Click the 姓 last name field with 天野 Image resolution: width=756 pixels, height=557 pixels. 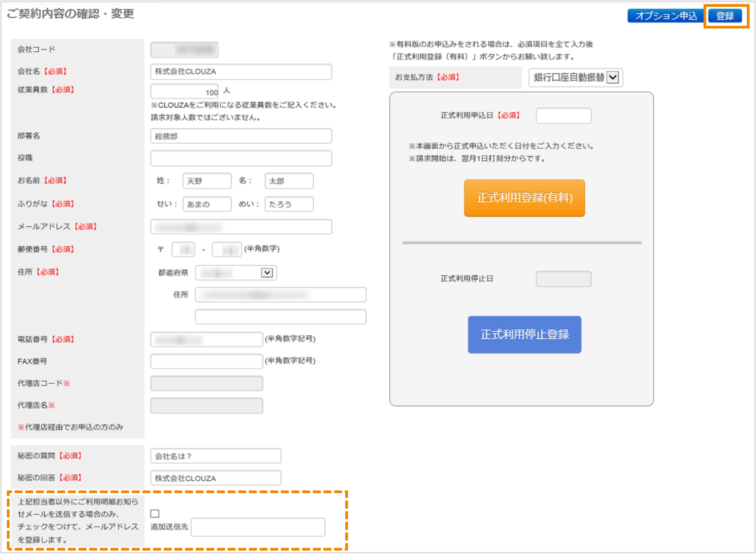coord(207,180)
